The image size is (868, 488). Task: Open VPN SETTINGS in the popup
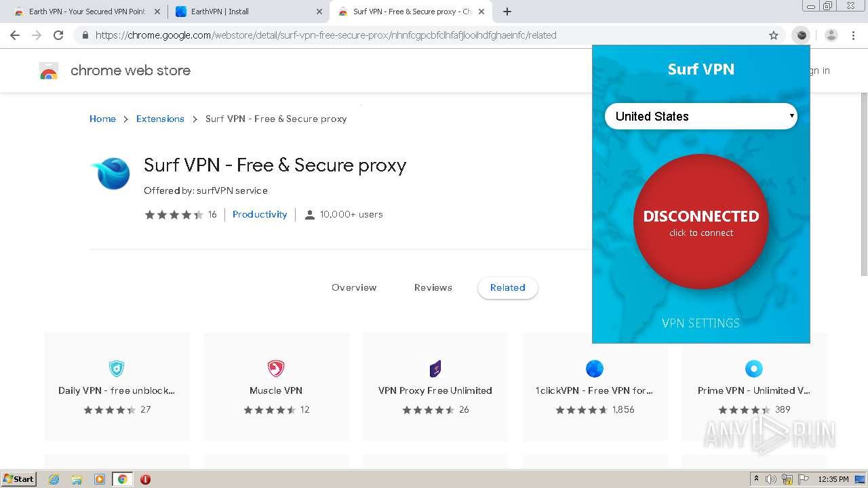pyautogui.click(x=701, y=323)
